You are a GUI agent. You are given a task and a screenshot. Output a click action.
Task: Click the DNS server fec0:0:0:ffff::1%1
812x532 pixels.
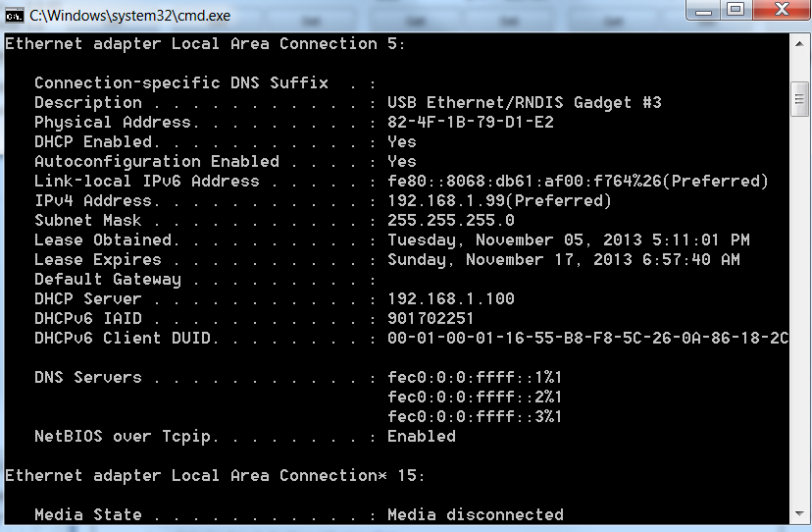click(475, 378)
